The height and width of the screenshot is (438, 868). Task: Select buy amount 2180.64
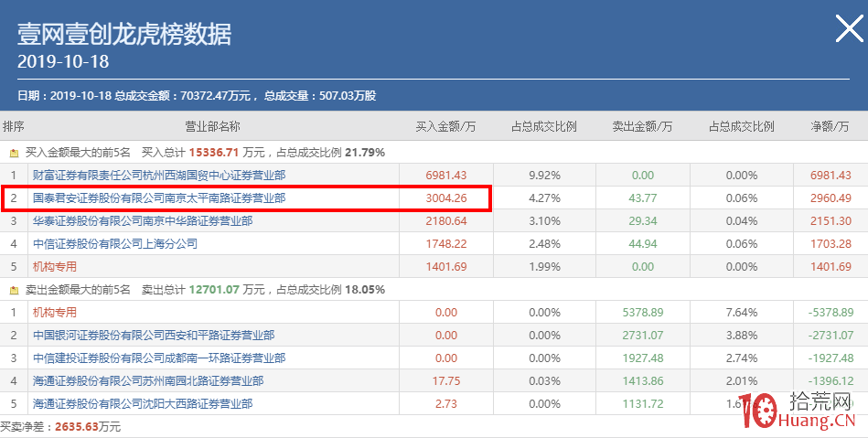(x=446, y=221)
